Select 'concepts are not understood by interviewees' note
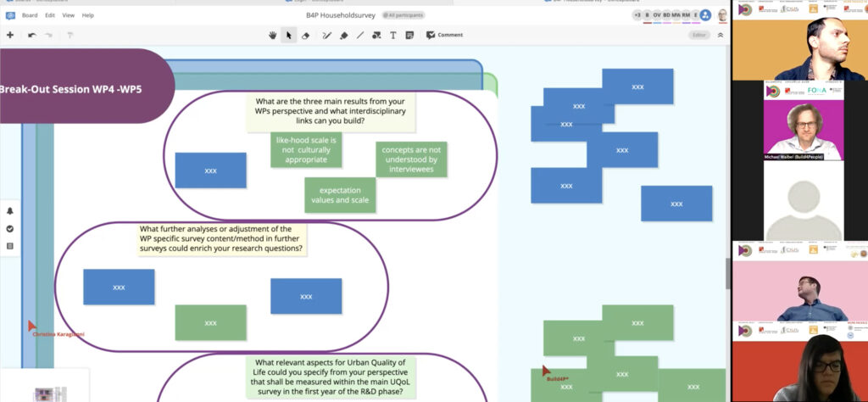This screenshot has height=402, width=868. (x=411, y=159)
